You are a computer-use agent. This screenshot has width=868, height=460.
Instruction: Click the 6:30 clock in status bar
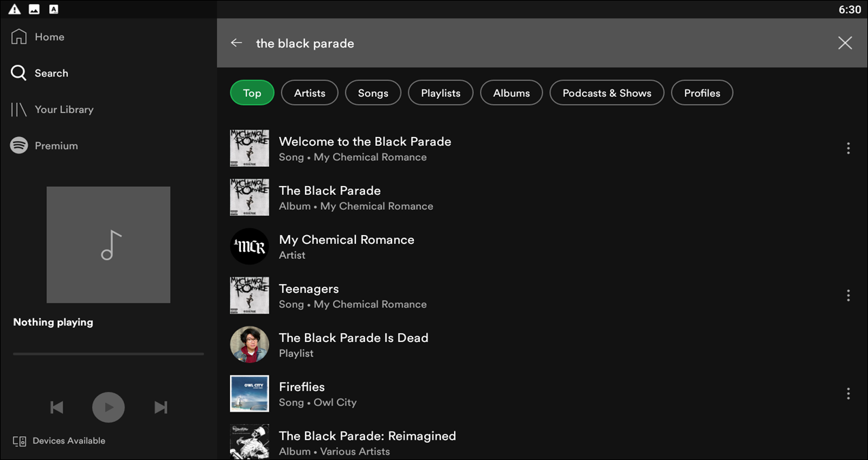point(850,10)
